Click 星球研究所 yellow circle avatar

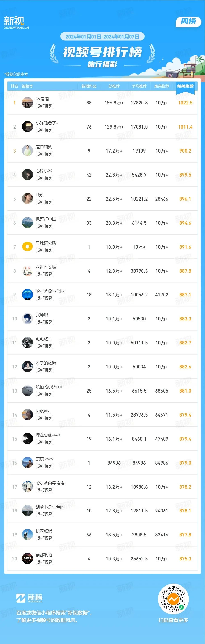click(27, 247)
